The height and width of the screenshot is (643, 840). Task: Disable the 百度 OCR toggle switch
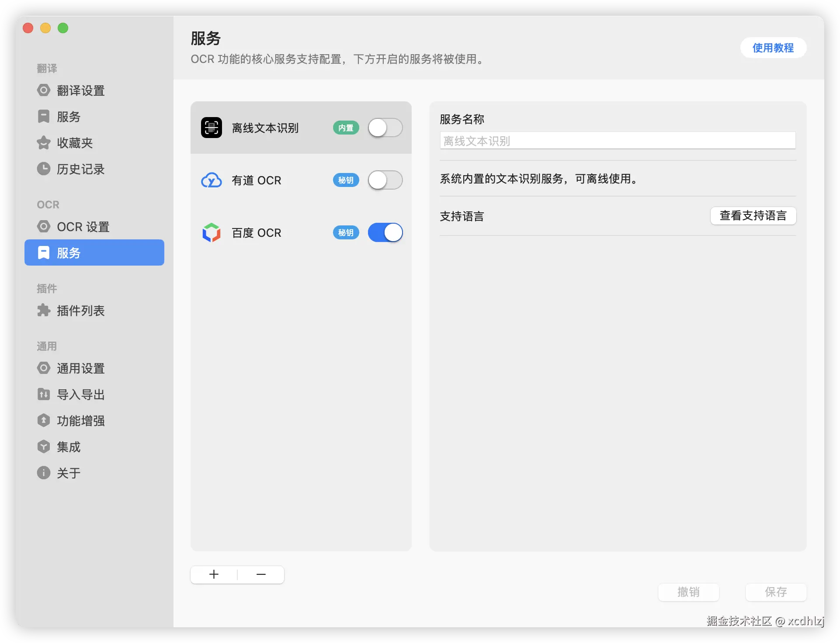point(385,232)
